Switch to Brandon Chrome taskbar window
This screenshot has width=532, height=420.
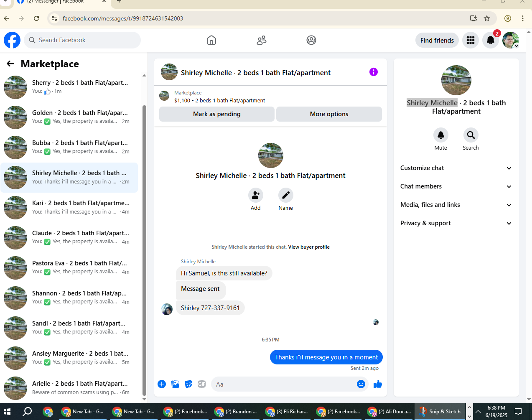point(236,412)
